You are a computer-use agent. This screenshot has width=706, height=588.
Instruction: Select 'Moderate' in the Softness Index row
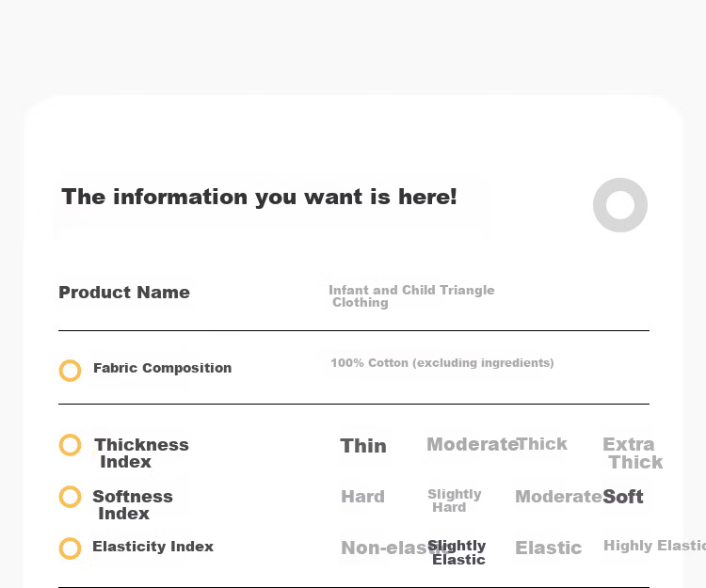(x=558, y=497)
